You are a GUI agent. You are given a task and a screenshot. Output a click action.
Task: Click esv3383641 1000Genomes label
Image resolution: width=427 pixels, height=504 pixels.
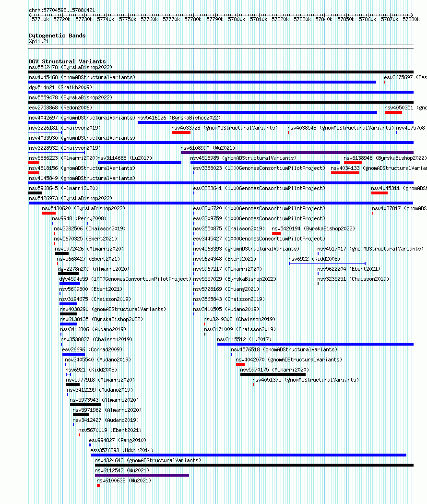(x=259, y=188)
